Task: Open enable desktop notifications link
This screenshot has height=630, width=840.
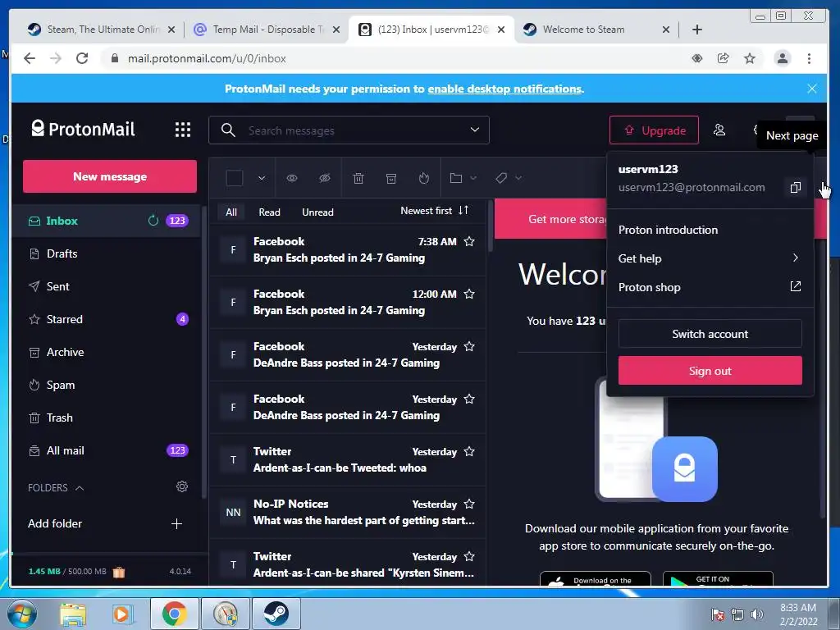Action: (x=504, y=89)
